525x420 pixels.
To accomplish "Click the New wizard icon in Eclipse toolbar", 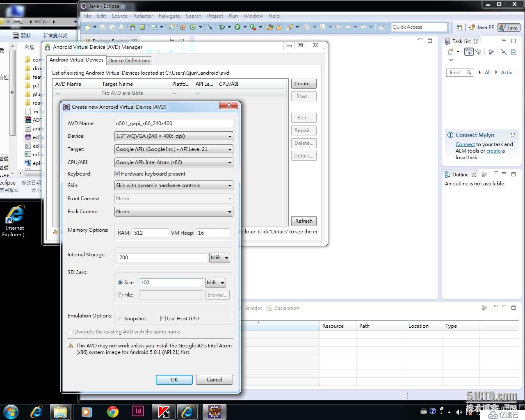I will coord(87,27).
